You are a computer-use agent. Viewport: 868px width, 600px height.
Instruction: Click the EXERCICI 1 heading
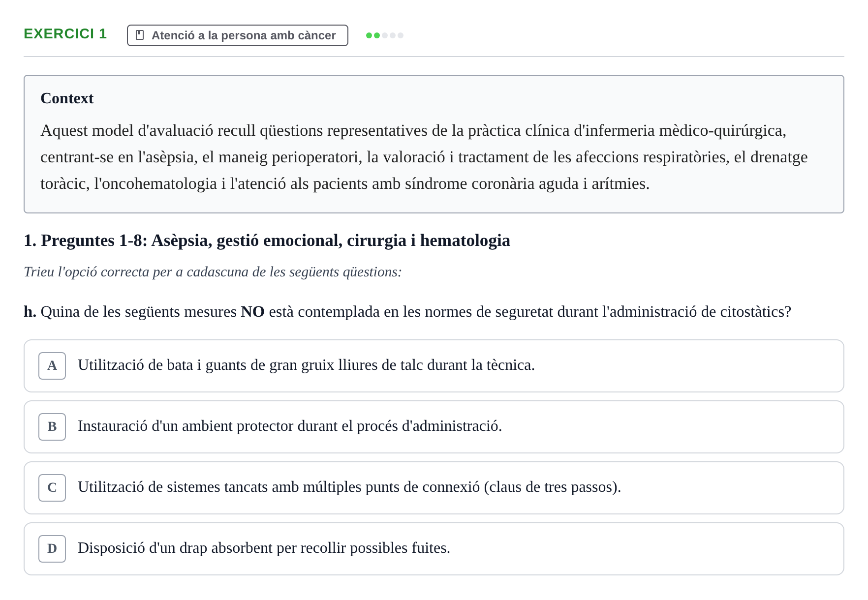[x=65, y=33]
